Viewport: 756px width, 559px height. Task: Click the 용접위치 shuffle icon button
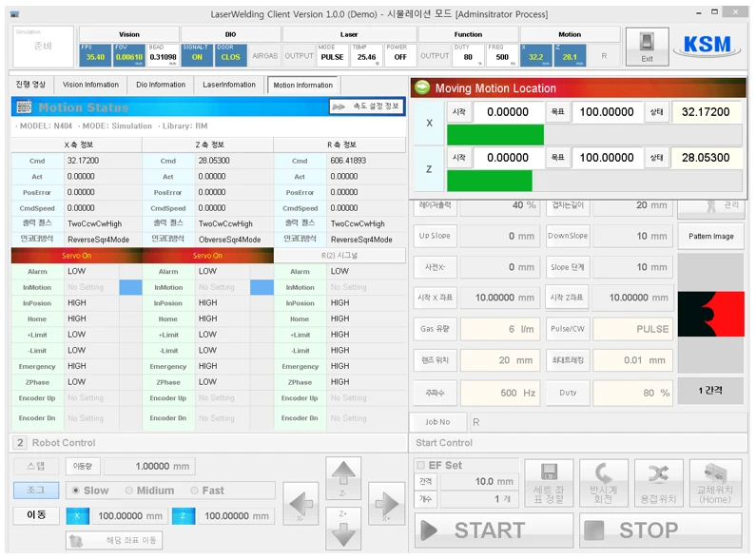click(x=659, y=483)
